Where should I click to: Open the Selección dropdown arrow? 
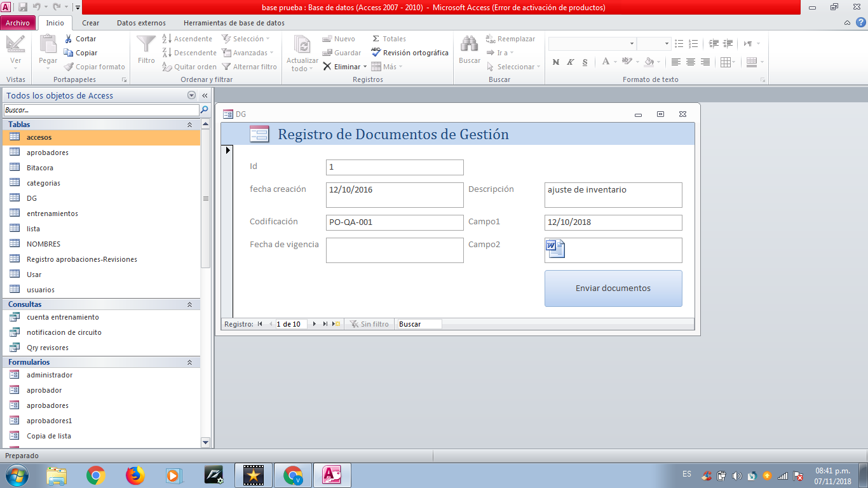[266, 38]
